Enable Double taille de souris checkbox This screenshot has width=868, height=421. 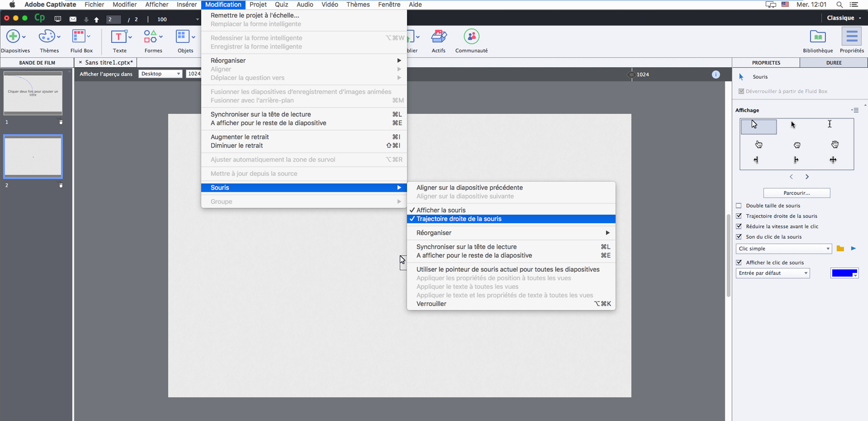tap(738, 205)
